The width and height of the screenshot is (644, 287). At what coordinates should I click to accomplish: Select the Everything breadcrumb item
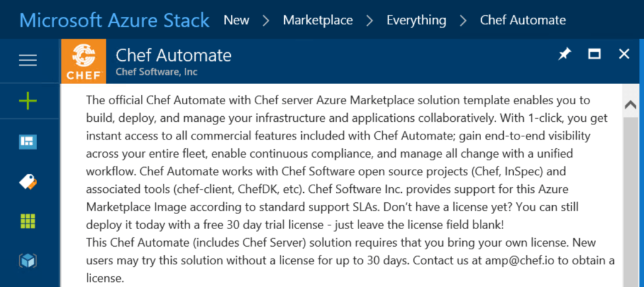click(416, 20)
